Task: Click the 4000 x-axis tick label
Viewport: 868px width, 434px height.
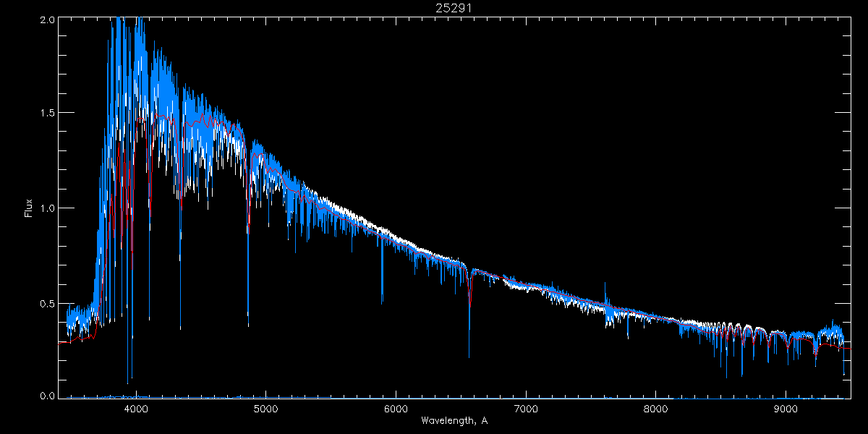Action: tap(136, 407)
